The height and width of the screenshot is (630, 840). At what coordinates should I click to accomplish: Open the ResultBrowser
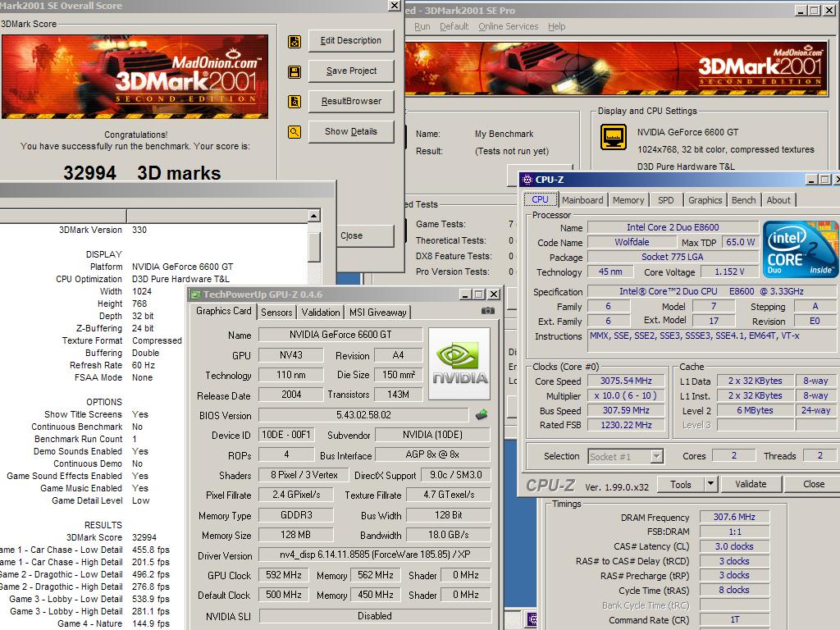point(351,101)
